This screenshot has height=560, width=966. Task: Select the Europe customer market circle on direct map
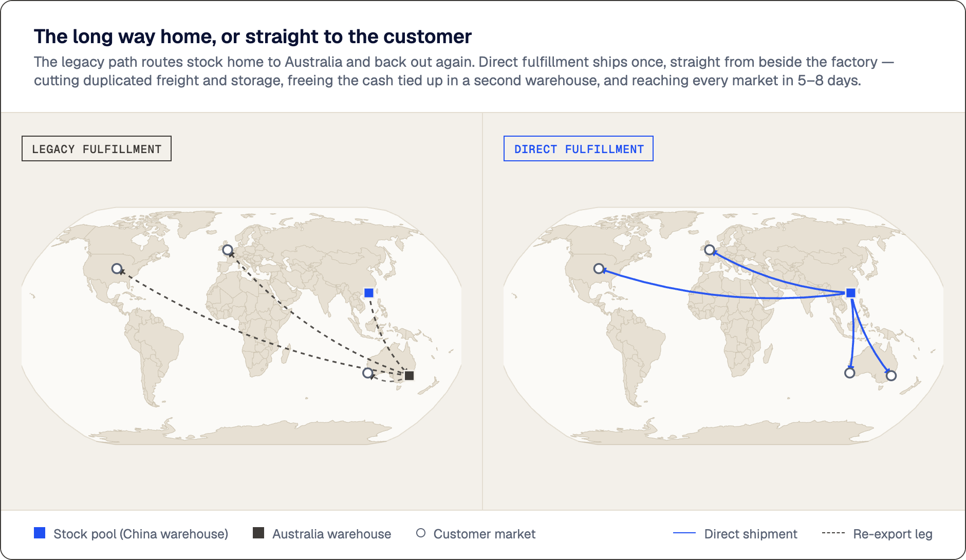(x=710, y=250)
